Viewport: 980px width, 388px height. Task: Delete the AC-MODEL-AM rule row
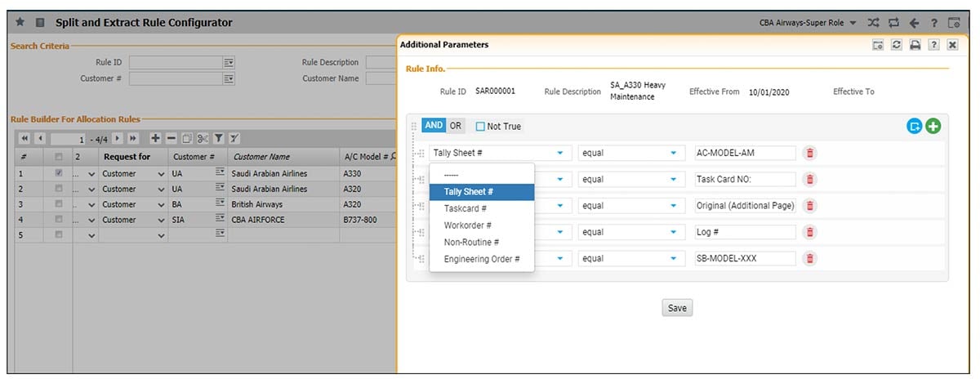point(809,153)
